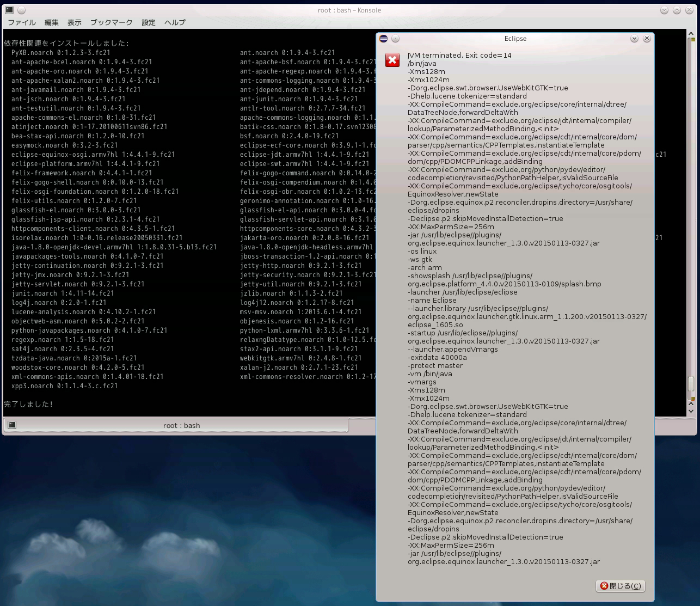Viewport: 700px width, 606px height.
Task: Click the '-arch arm' line
Action: pos(425,267)
